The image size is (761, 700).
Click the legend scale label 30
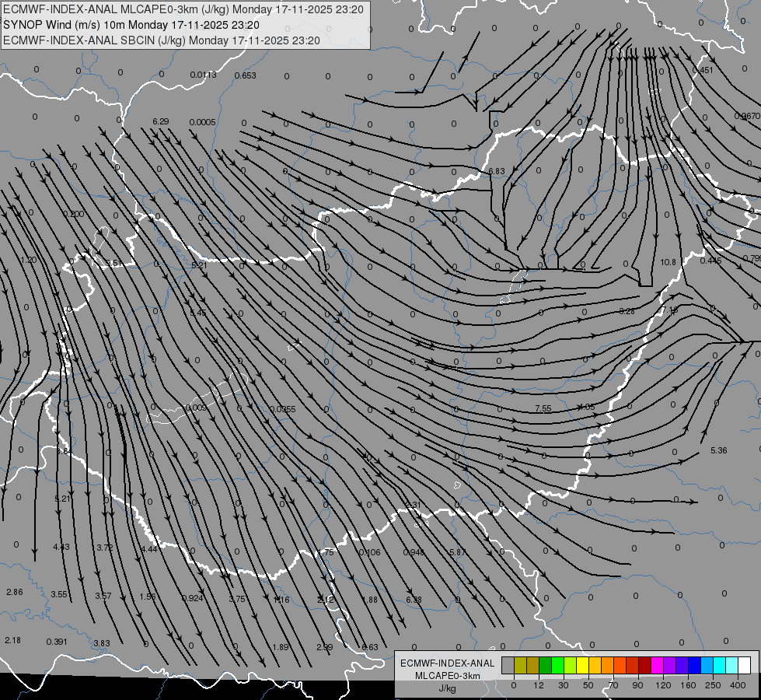click(x=564, y=685)
